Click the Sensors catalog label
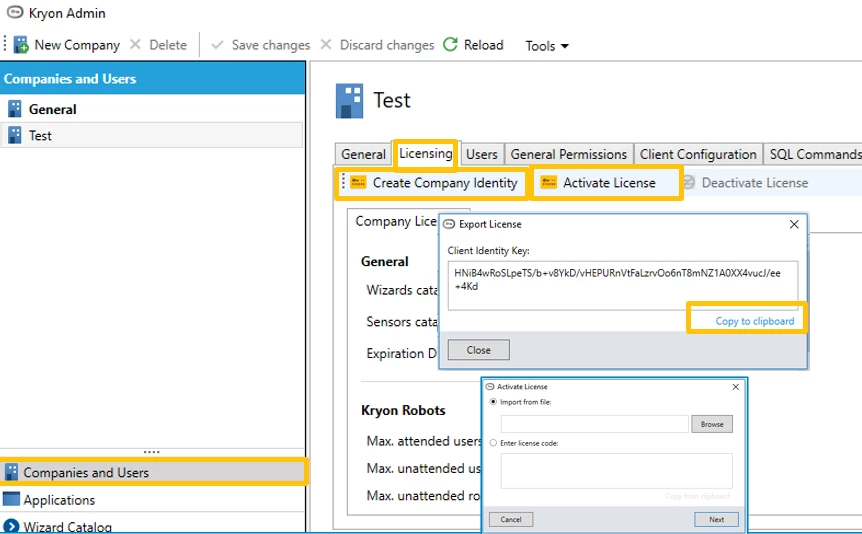The width and height of the screenshot is (862, 534). point(402,321)
